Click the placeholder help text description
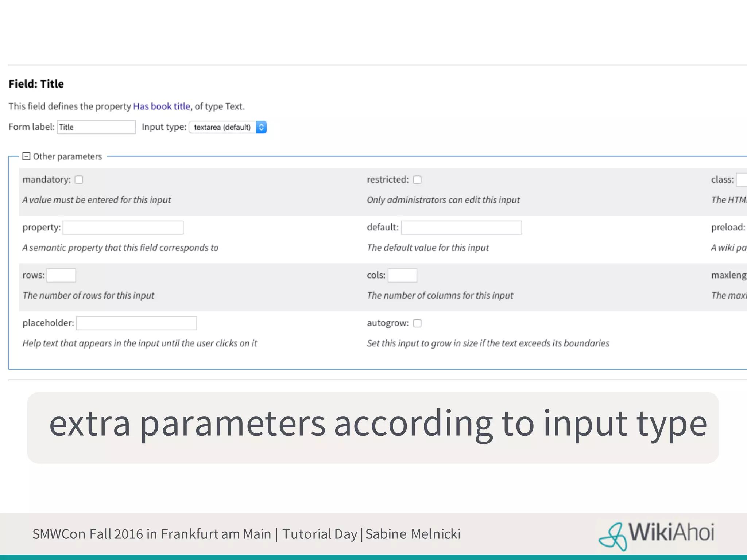This screenshot has height=560, width=747. 140,343
